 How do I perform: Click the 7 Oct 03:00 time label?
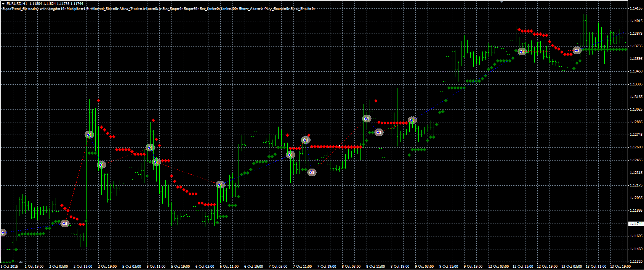(x=279, y=267)
